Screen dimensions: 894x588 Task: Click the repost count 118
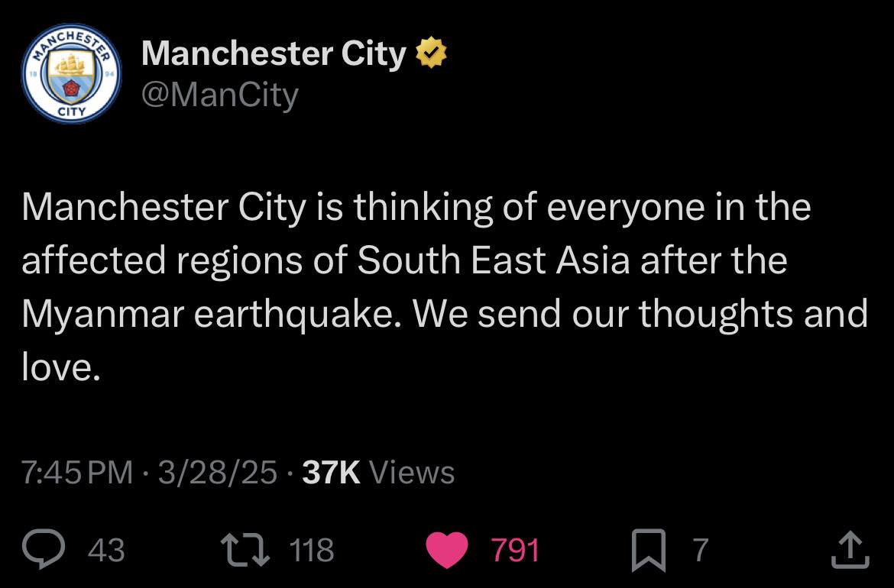pyautogui.click(x=313, y=550)
